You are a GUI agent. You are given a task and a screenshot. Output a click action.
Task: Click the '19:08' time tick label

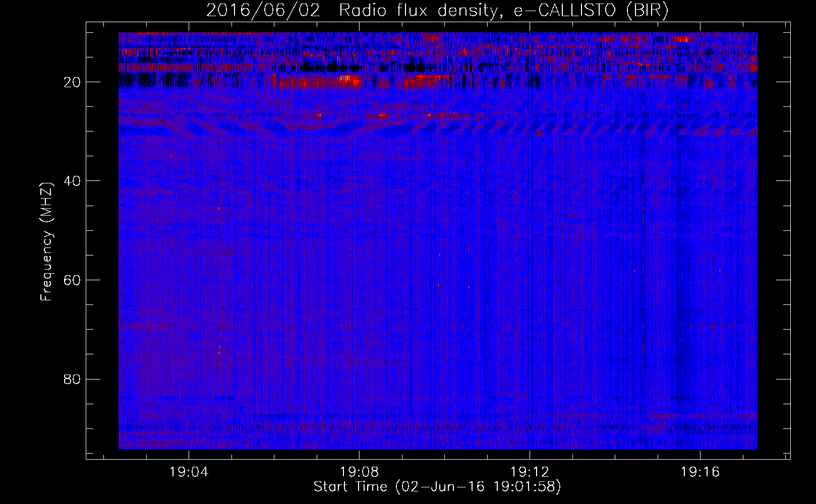(x=359, y=472)
